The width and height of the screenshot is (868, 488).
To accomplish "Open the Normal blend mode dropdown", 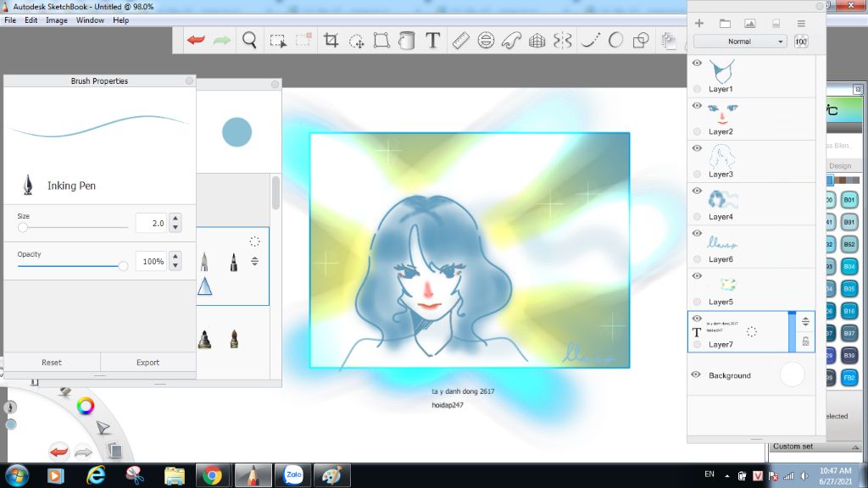I will click(740, 42).
